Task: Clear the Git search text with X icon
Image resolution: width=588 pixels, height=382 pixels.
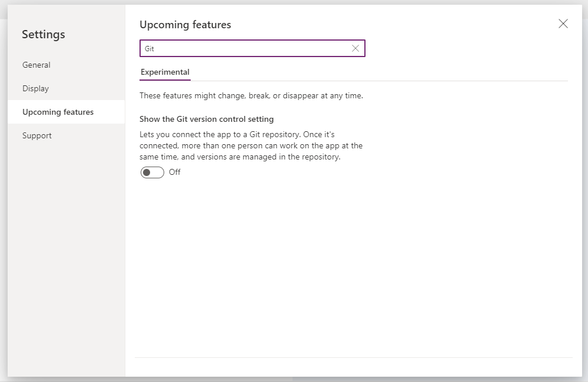Action: pos(355,48)
